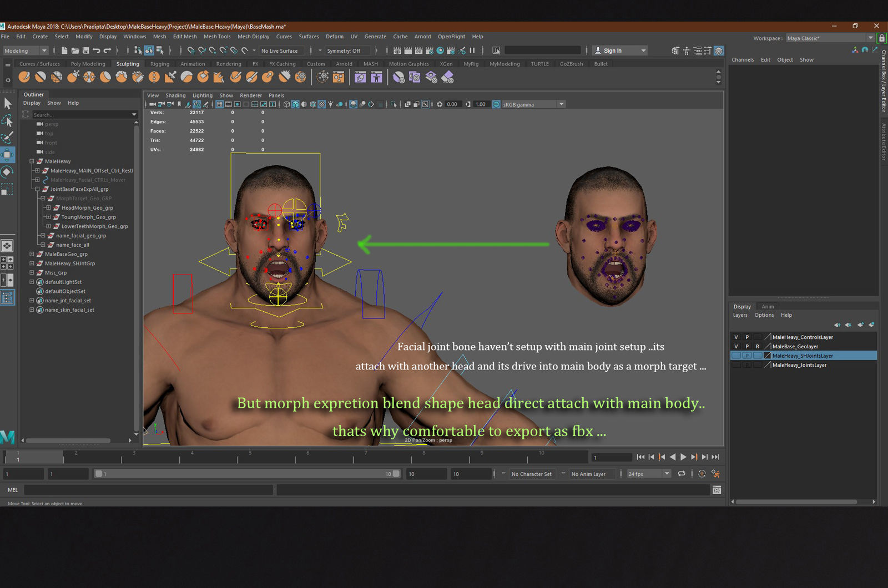Open the Deform menu
The image size is (888, 588).
(x=334, y=37)
